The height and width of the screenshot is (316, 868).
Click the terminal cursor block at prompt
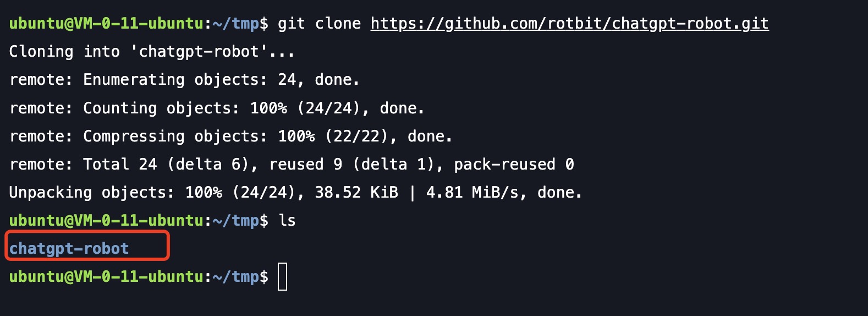[x=282, y=276]
